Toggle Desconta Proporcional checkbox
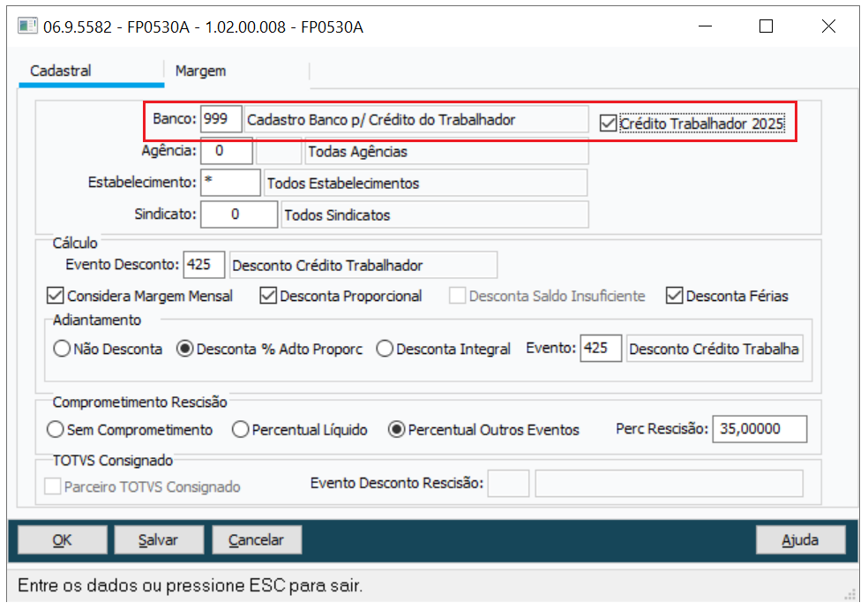 coord(268,296)
